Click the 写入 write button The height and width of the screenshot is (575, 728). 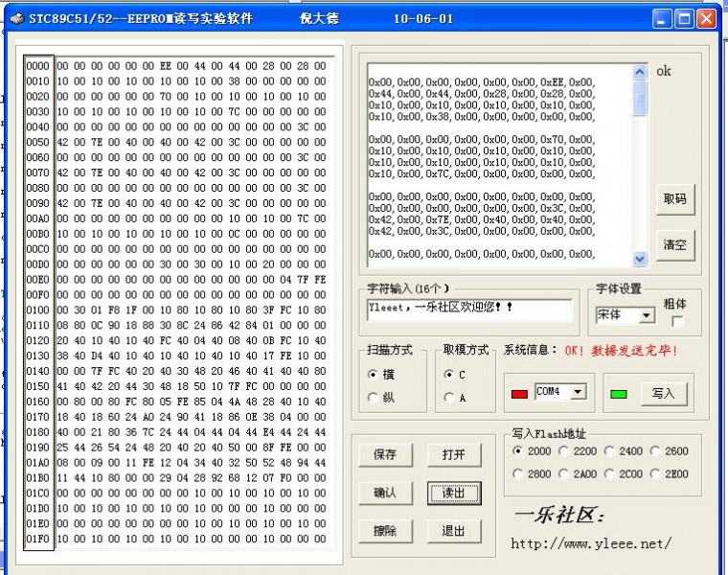click(x=663, y=393)
